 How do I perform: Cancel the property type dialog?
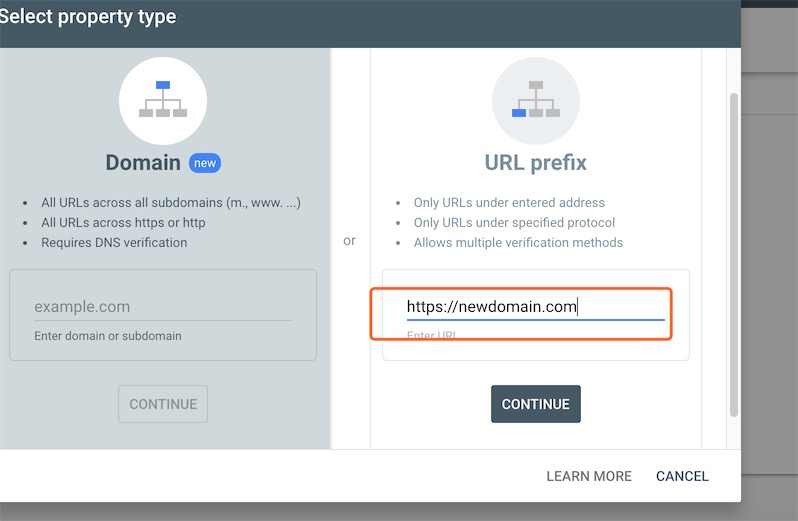[682, 476]
